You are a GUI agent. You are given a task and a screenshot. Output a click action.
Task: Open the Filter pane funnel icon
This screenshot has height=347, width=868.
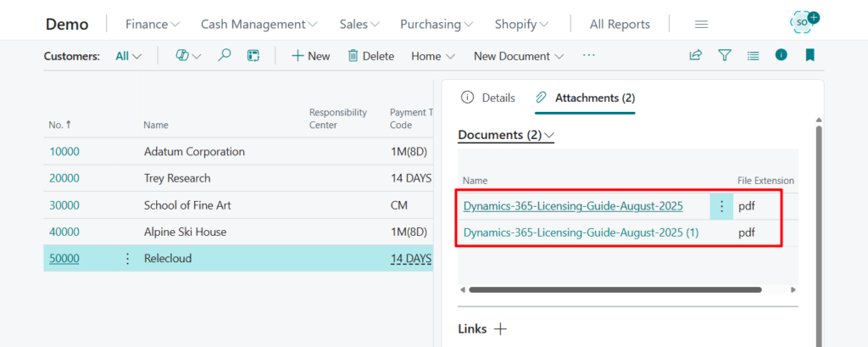pyautogui.click(x=725, y=56)
